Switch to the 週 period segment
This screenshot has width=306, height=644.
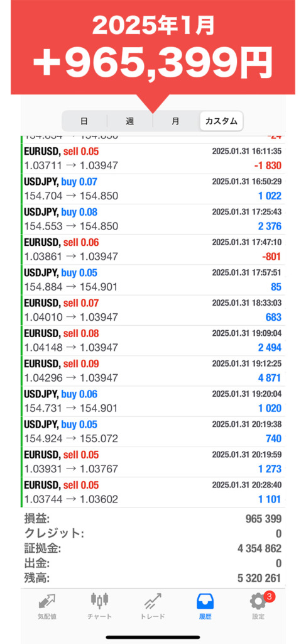click(x=129, y=121)
